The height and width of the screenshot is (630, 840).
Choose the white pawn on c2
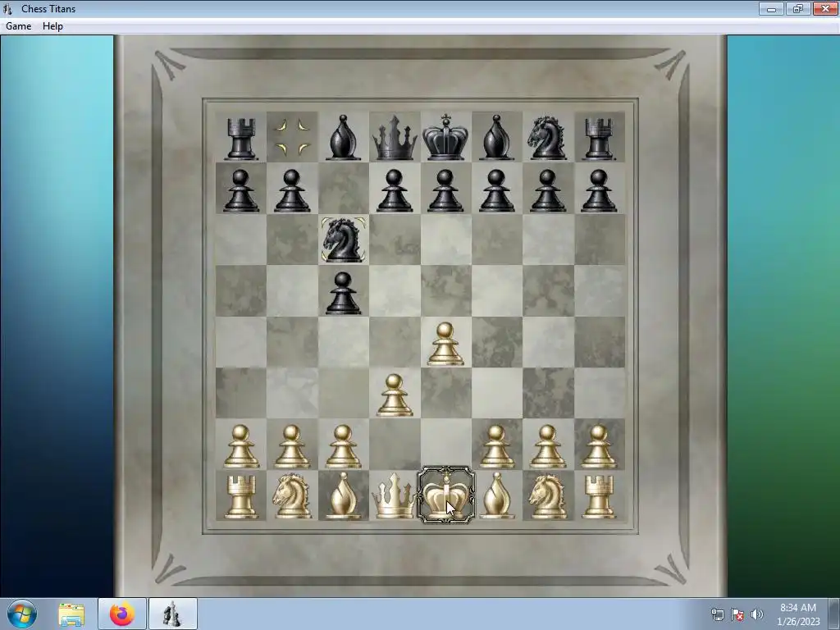coord(343,446)
